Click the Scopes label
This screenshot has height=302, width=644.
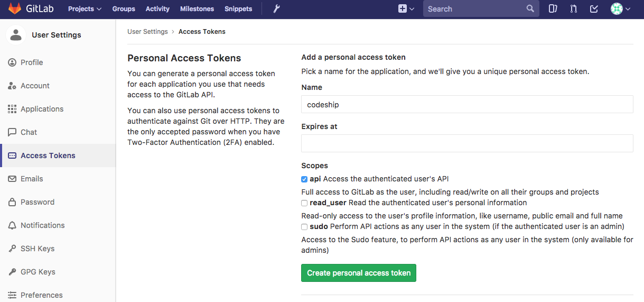314,166
